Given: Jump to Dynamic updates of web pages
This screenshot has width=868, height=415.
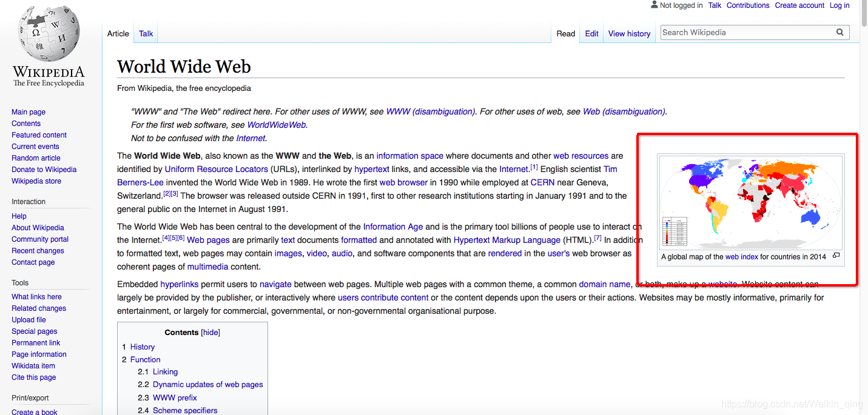Looking at the screenshot, I should click(208, 385).
